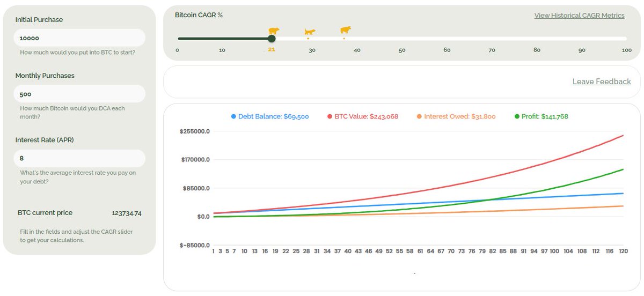Click the Monthly Purchases label

pyautogui.click(x=45, y=76)
